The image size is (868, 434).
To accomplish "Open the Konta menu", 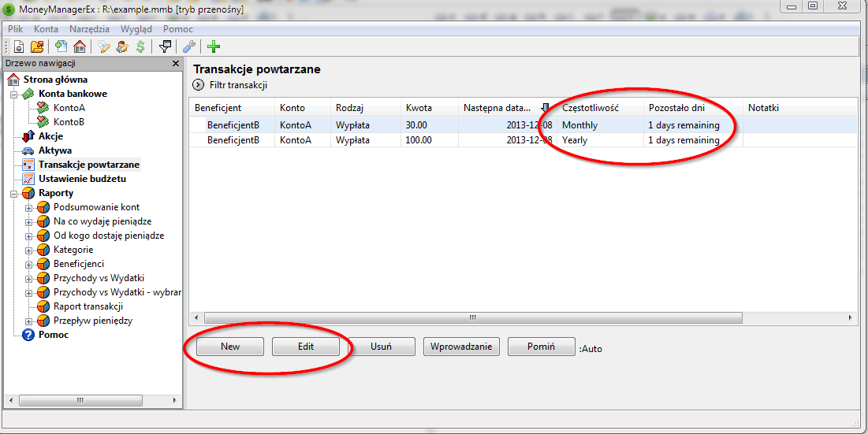I will point(46,28).
